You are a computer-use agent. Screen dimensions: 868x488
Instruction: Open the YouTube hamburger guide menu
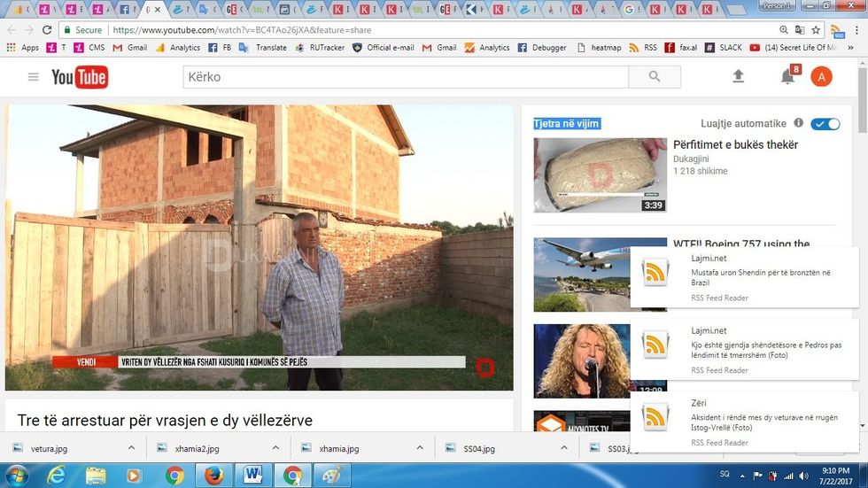coord(33,77)
